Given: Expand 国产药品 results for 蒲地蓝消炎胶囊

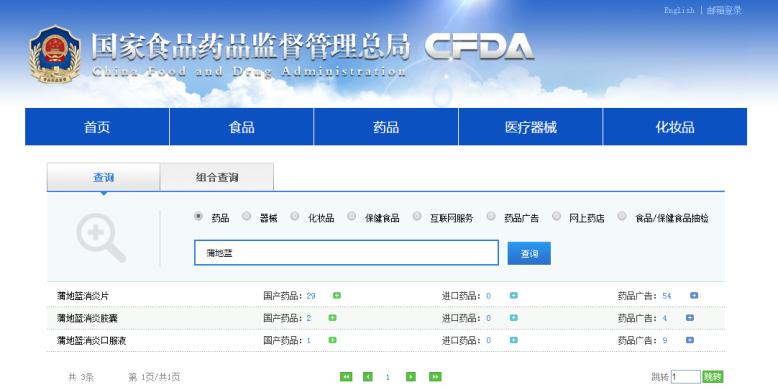Looking at the screenshot, I should pos(332,318).
